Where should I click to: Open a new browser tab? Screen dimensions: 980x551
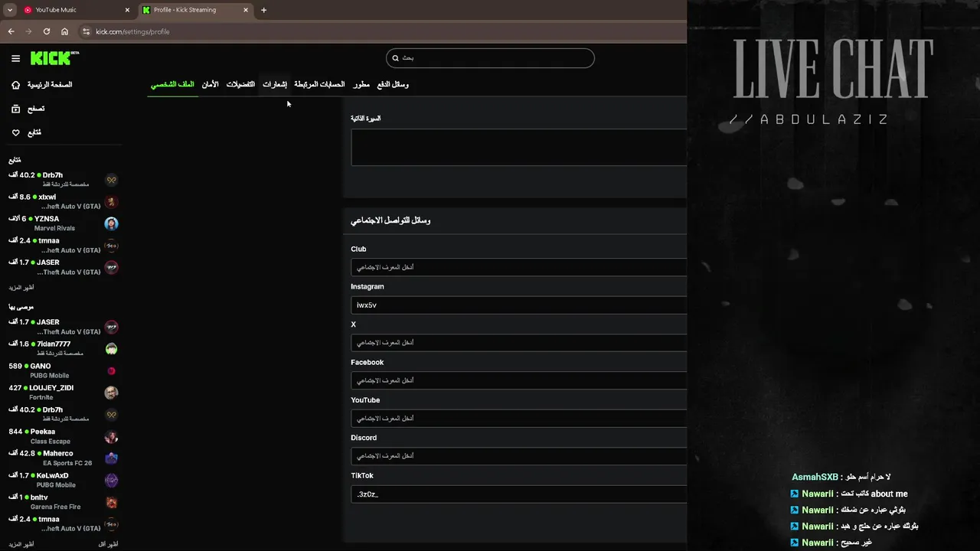pyautogui.click(x=263, y=10)
